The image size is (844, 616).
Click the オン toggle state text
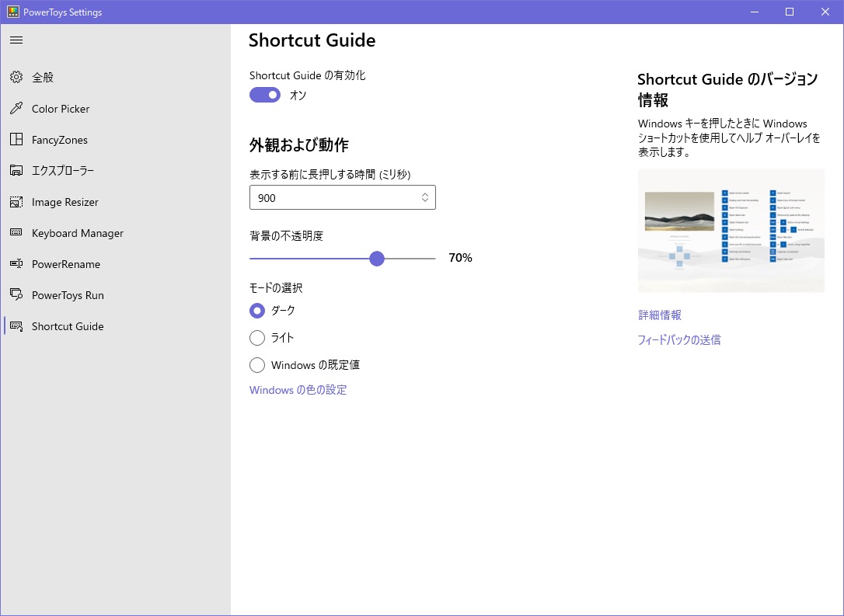pyautogui.click(x=298, y=96)
